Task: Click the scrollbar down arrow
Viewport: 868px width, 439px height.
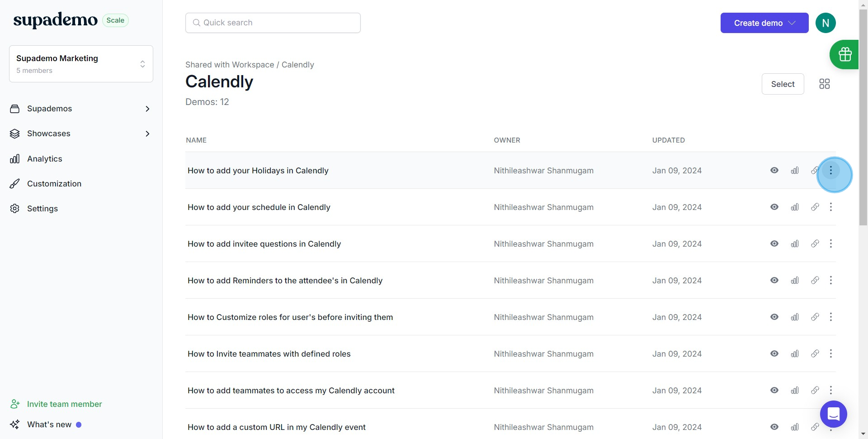Action: pos(863,434)
